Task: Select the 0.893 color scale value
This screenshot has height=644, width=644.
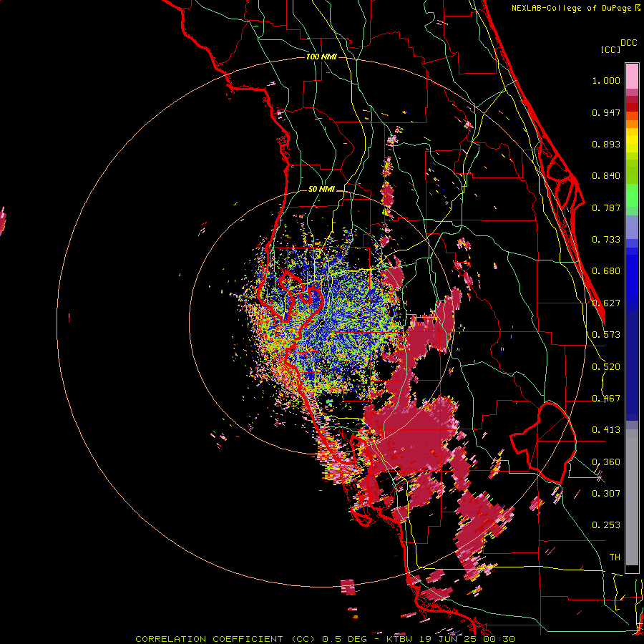Action: tap(606, 144)
